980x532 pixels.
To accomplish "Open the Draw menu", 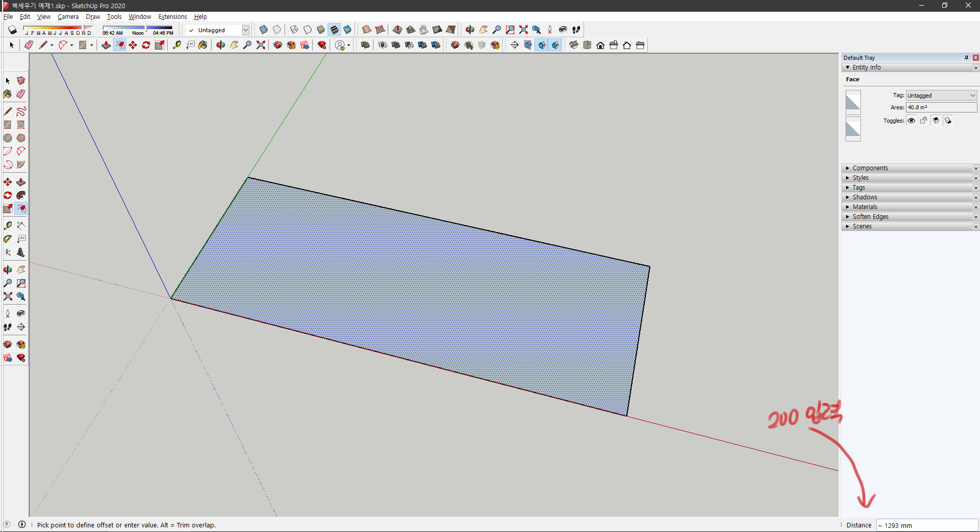I will [x=93, y=17].
